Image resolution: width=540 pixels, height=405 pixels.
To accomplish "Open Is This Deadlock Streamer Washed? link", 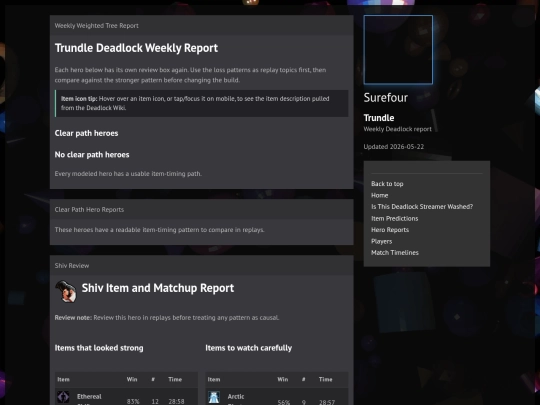I will 422,207.
